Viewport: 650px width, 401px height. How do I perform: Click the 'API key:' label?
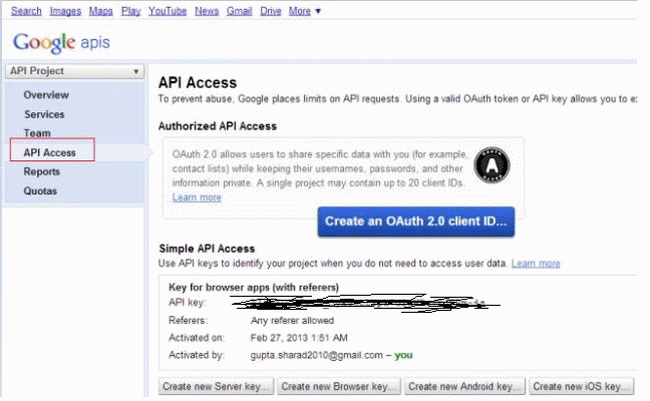pos(187,302)
